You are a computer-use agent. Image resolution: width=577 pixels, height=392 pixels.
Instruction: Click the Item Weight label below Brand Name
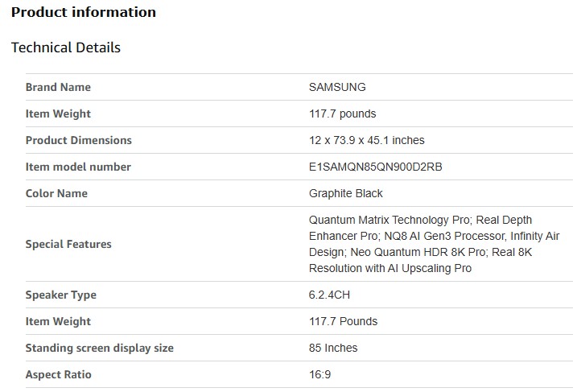coord(58,113)
